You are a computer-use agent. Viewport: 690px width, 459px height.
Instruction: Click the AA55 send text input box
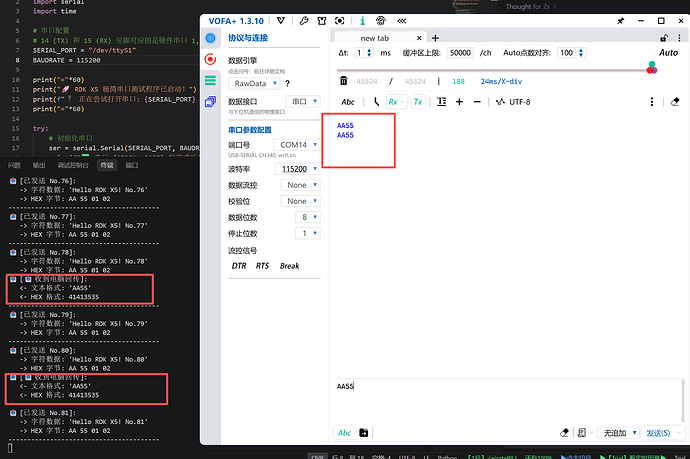pyautogui.click(x=508, y=400)
